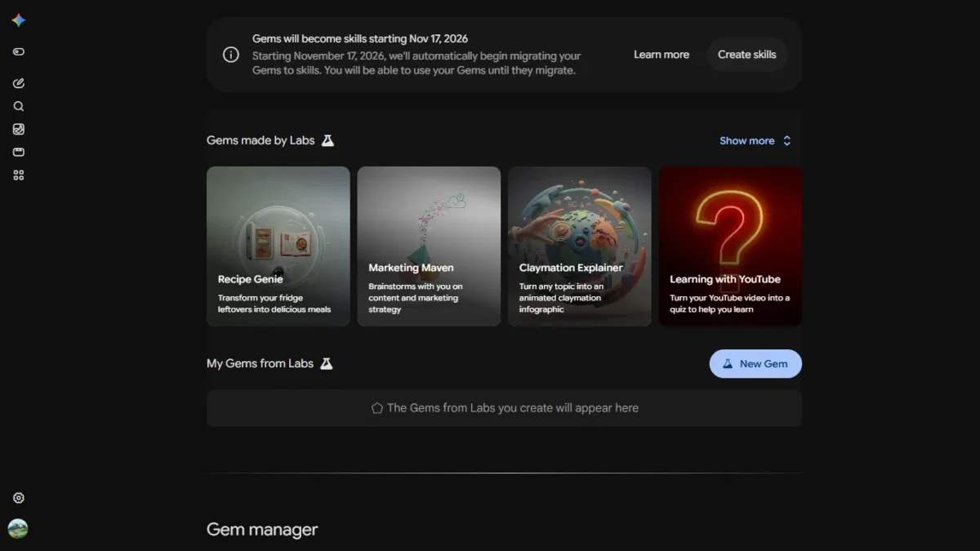Click the Create skills button

click(x=747, y=55)
